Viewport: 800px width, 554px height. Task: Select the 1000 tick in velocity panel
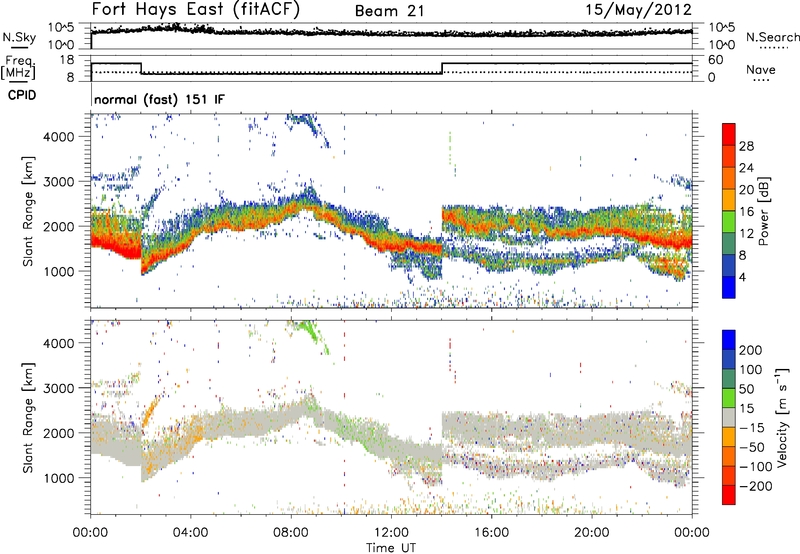point(59,478)
